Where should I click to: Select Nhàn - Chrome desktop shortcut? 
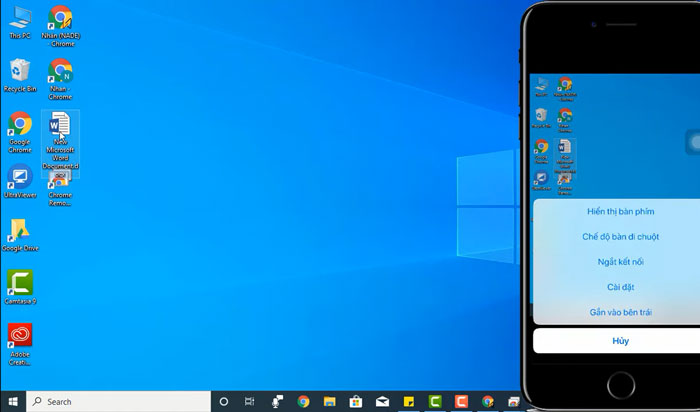60,79
